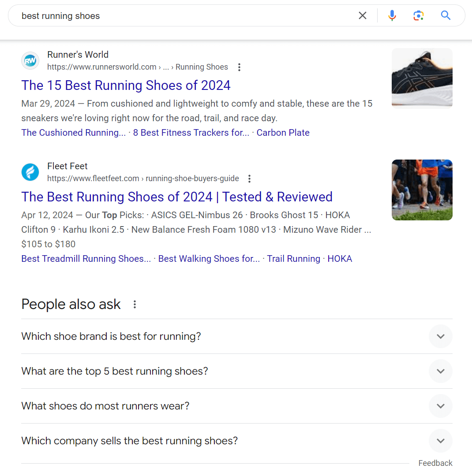Image resolution: width=472 pixels, height=476 pixels.
Task: Click the Fleet Feet favicon logo
Action: [x=30, y=172]
